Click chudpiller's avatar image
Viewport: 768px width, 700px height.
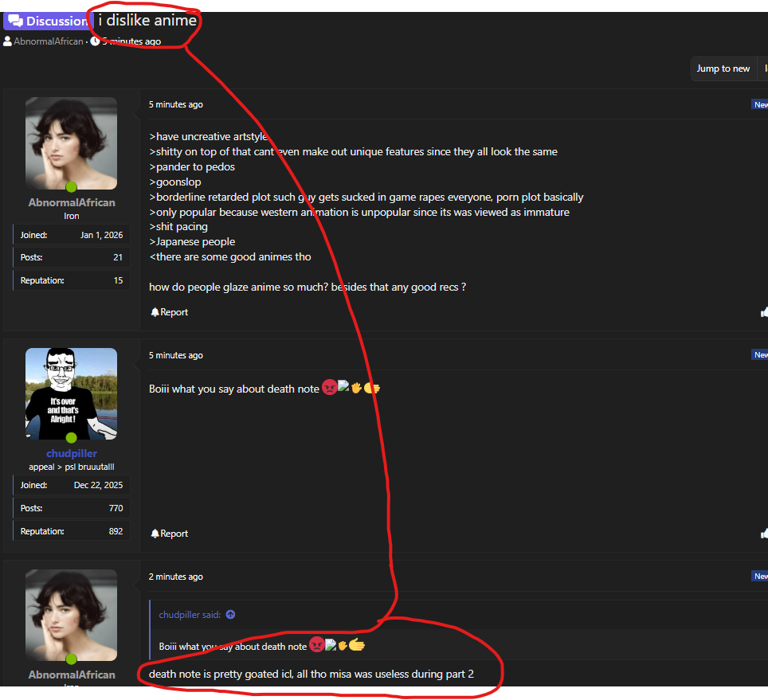click(x=72, y=393)
